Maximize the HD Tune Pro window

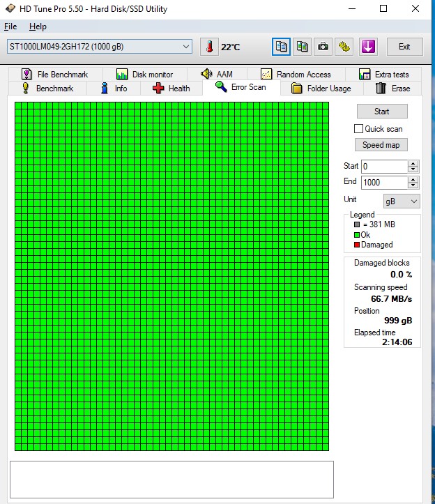point(383,8)
